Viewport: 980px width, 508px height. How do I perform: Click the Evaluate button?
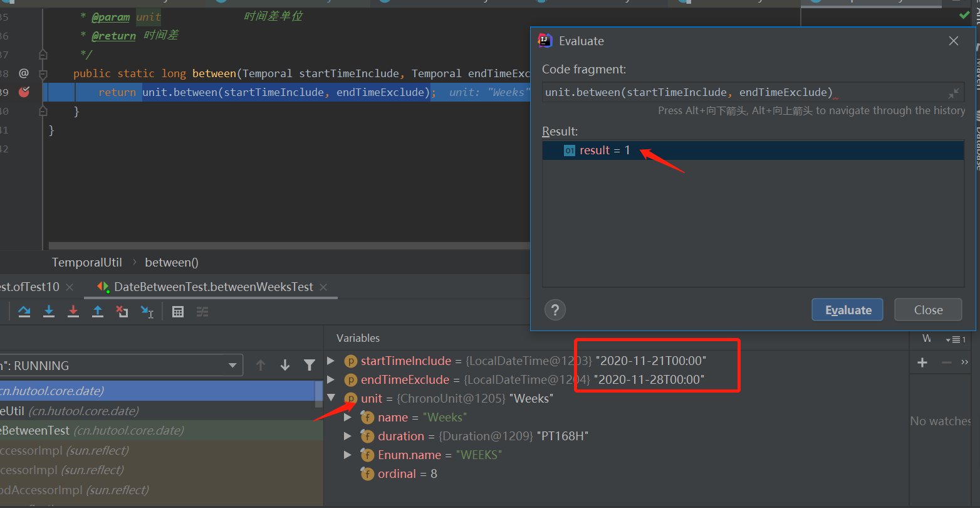(x=847, y=310)
